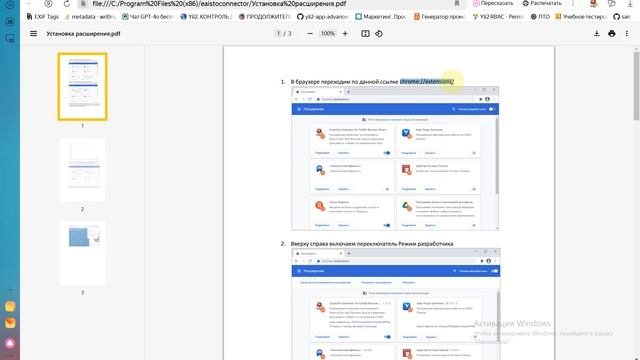640x360 pixels.
Task: Open the ПРОДОЛЖИТЕЛ bookmark
Action: pyautogui.click(x=264, y=17)
